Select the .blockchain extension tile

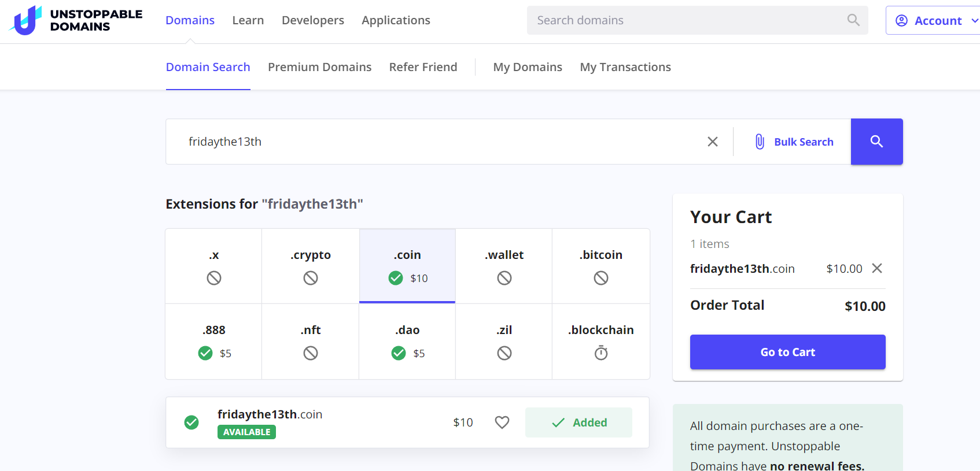(x=601, y=342)
